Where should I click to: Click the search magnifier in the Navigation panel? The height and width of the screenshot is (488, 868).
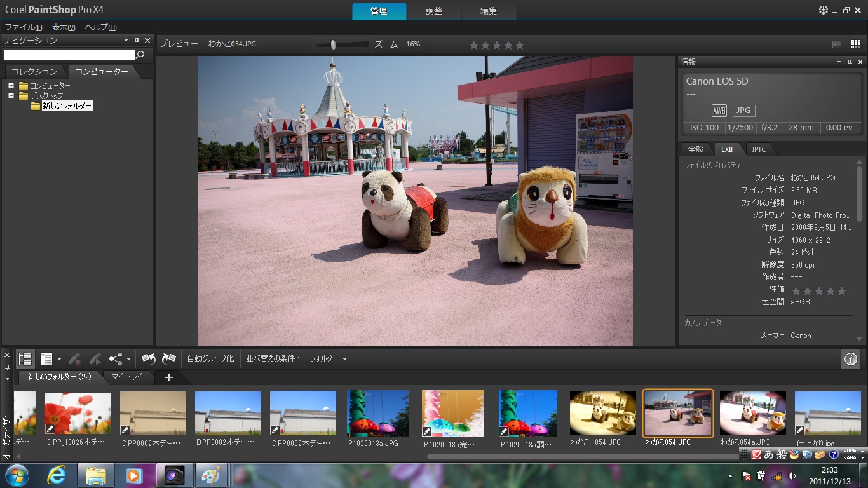(x=141, y=55)
